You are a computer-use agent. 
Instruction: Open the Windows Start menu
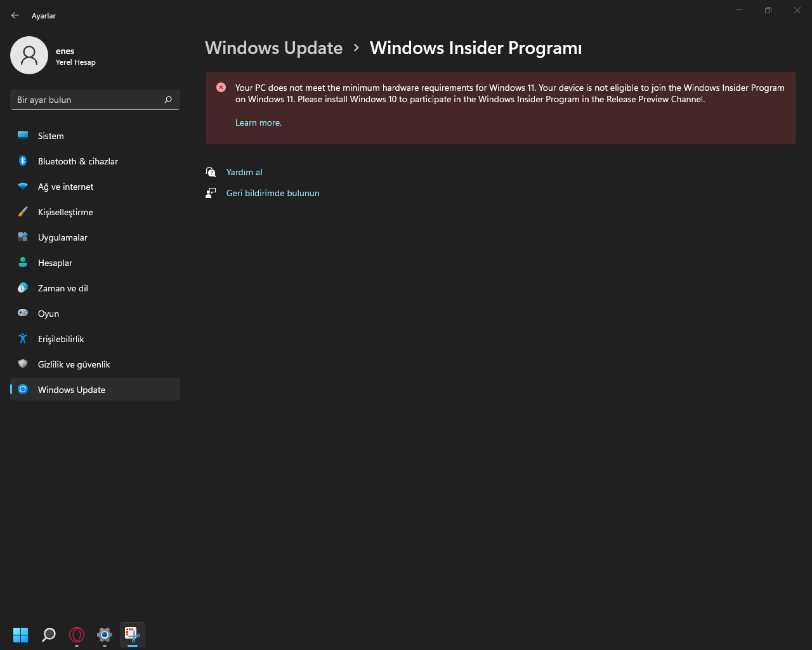click(21, 635)
